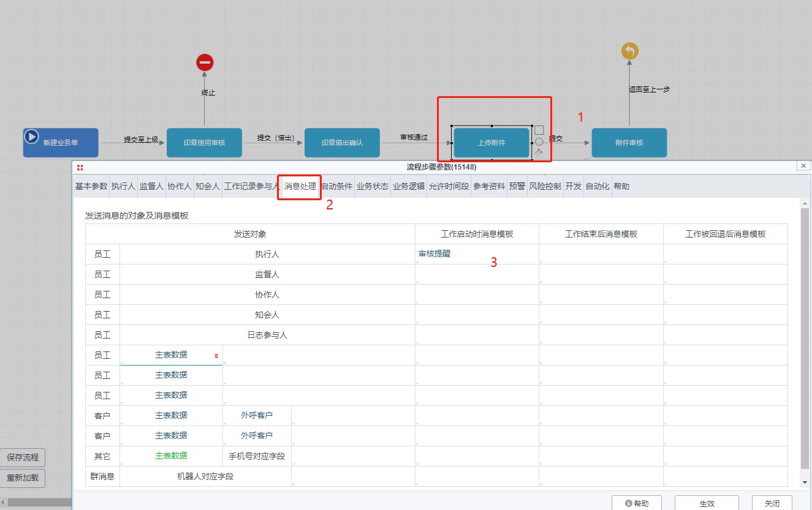Click the start play icon on 新建业务单
The width and height of the screenshot is (812, 510).
(31, 137)
